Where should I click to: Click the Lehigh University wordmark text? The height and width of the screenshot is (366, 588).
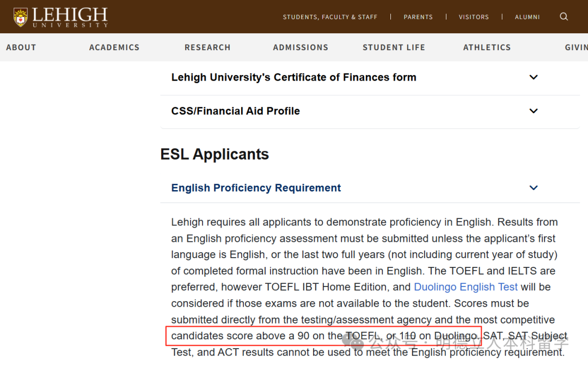[x=70, y=16]
